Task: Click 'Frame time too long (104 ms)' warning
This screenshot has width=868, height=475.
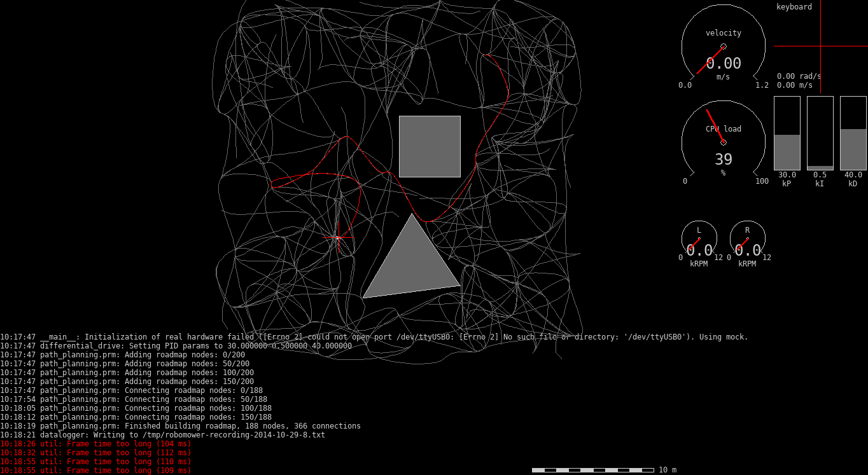Action: click(95, 444)
